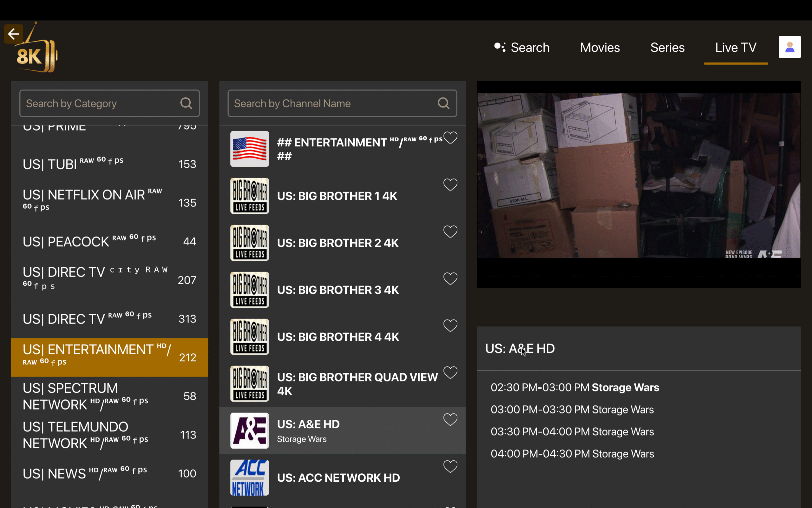Select the Live TV tab

[x=736, y=47]
